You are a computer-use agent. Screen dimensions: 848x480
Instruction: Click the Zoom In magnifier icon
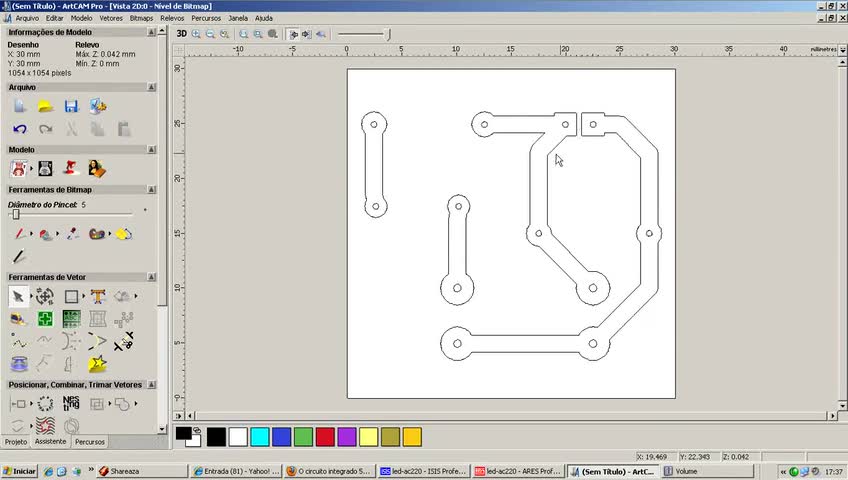[196, 34]
